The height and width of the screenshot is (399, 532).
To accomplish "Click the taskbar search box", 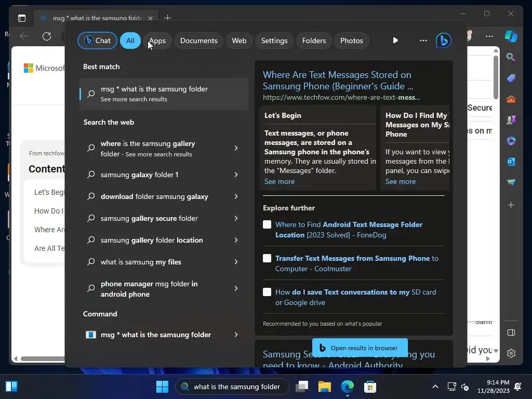I will coord(232,387).
